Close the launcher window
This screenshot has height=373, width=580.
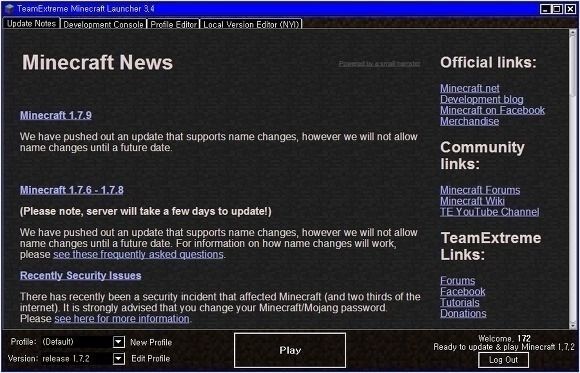570,9
